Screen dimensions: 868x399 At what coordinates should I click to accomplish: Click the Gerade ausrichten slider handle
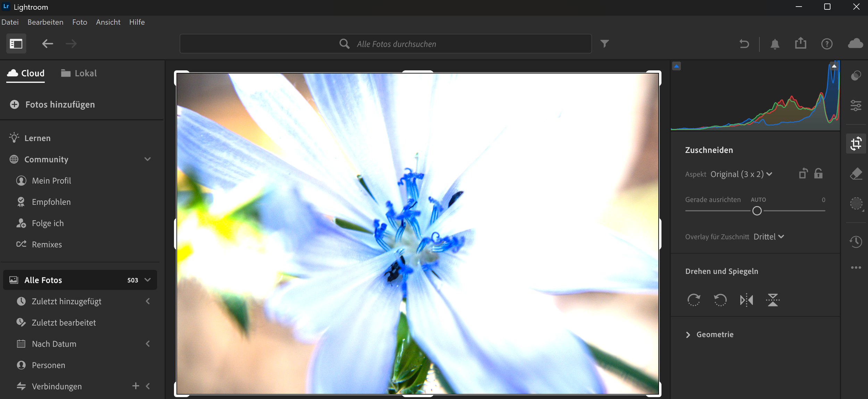pyautogui.click(x=757, y=211)
